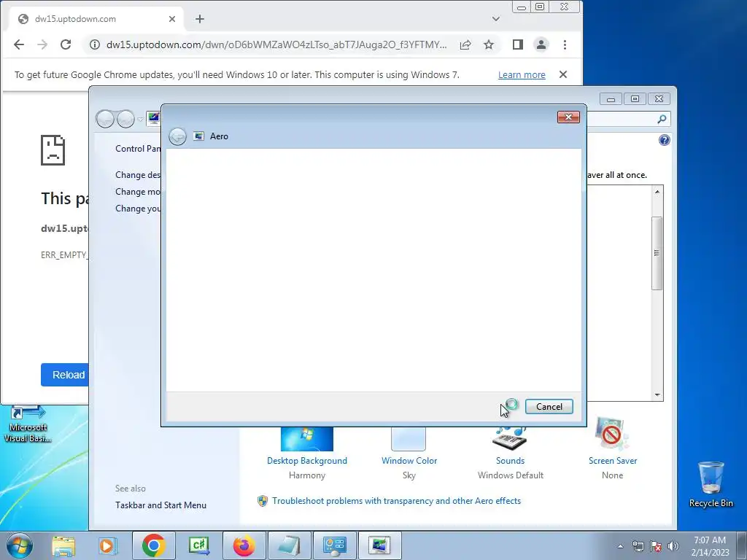Viewport: 747px width, 560px height.
Task: Click the Sounds link
Action: (510, 461)
